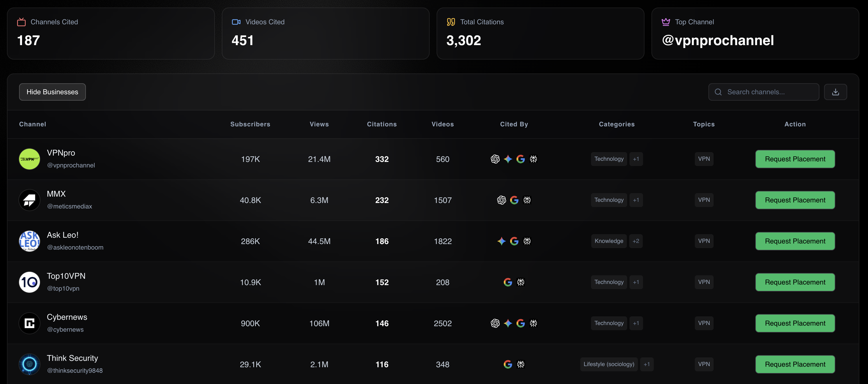The height and width of the screenshot is (384, 868).
Task: Click the Google icon in Think Security row
Action: tap(508, 364)
